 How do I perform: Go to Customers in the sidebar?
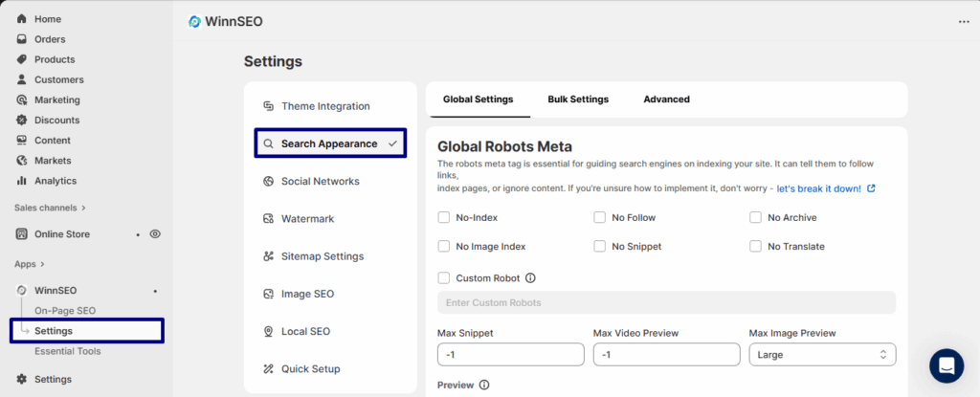pos(58,79)
